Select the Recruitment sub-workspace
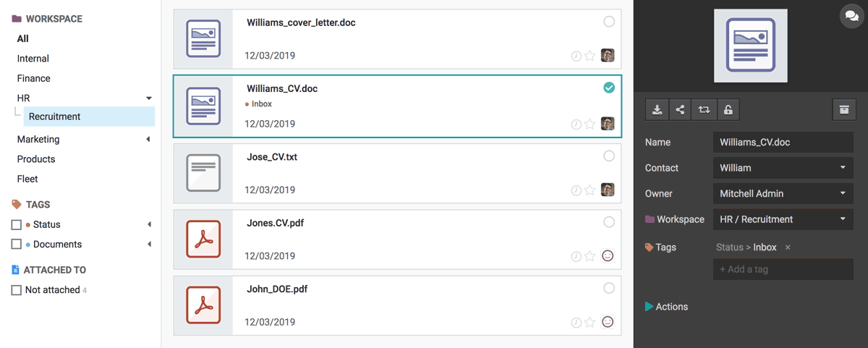The image size is (868, 348). [54, 116]
